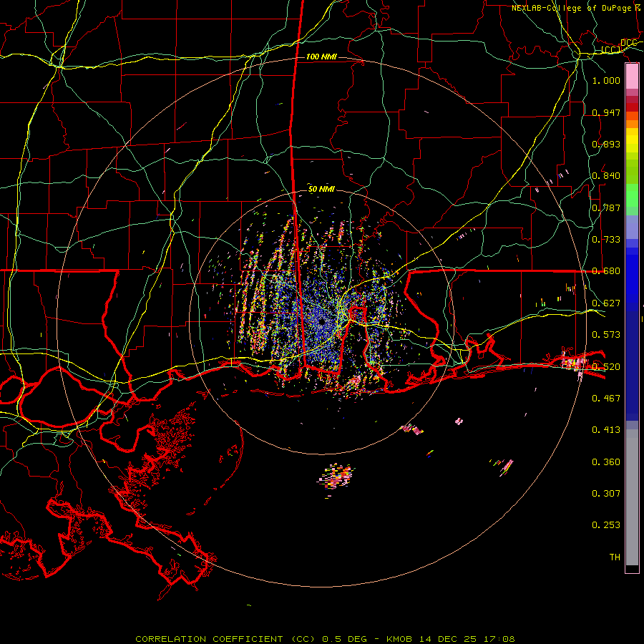
Task: Click the (CC) label above the color bar
Action: click(x=611, y=50)
